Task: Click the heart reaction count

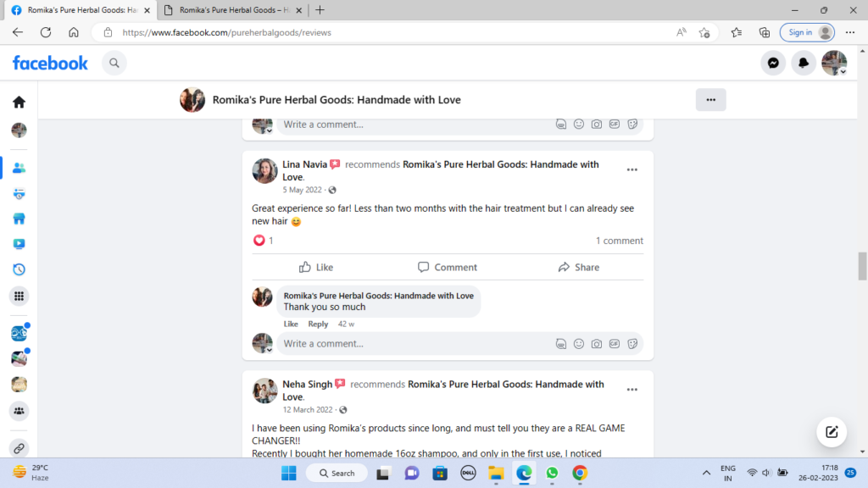Action: coord(264,241)
